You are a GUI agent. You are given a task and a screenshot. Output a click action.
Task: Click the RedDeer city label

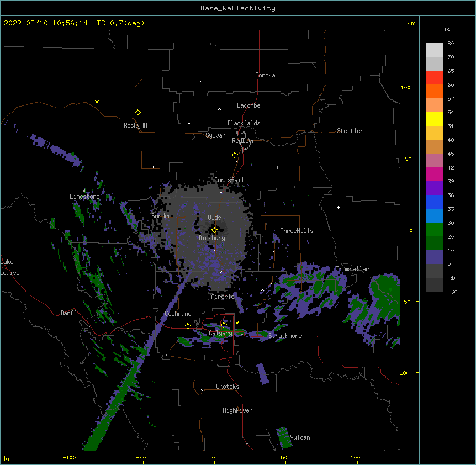pos(243,141)
